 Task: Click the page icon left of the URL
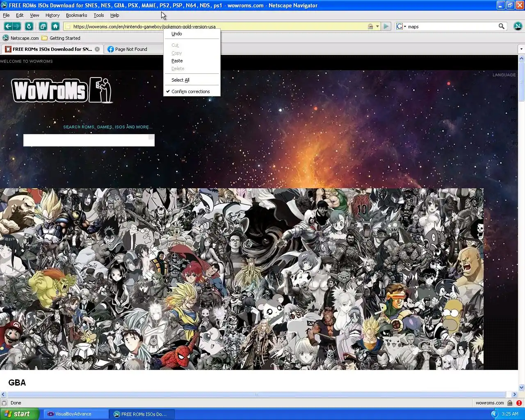click(x=68, y=26)
